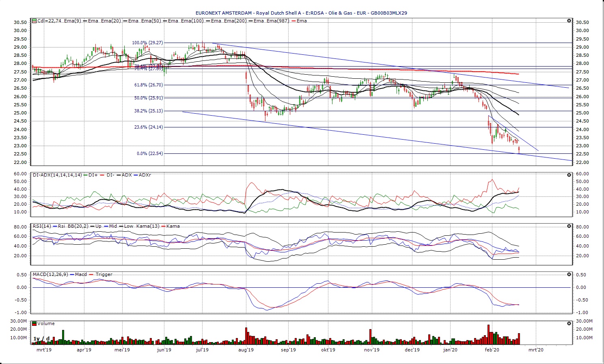
Task: Select the Ema(100) legend label
Action: tap(192, 21)
